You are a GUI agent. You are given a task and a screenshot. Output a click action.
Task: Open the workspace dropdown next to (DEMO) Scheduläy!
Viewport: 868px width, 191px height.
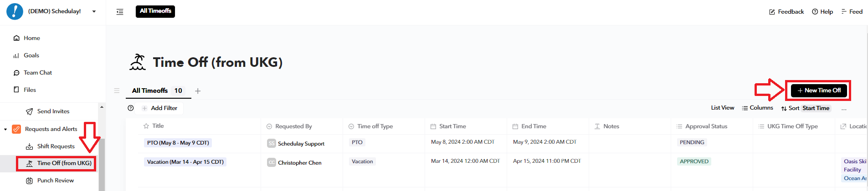pyautogui.click(x=94, y=11)
